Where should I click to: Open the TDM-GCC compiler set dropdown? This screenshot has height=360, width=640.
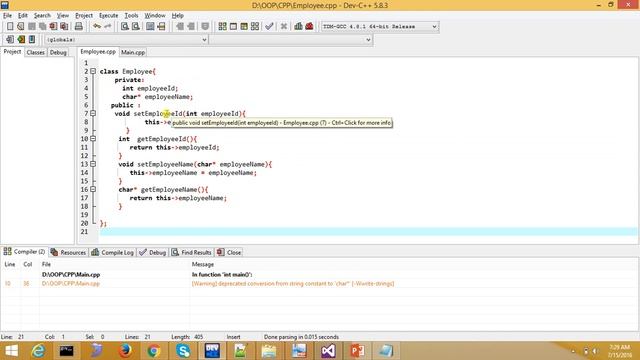[380, 27]
